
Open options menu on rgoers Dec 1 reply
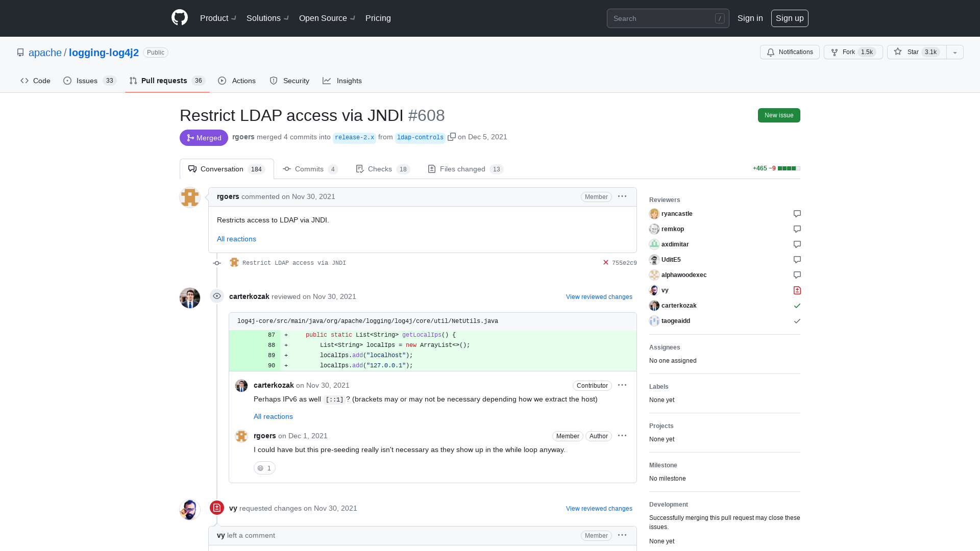(x=622, y=436)
